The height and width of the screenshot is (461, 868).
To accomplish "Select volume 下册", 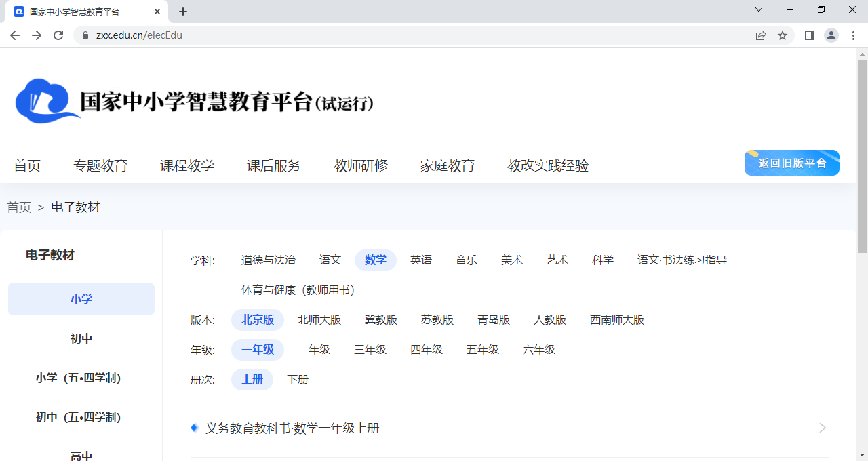I will (298, 380).
